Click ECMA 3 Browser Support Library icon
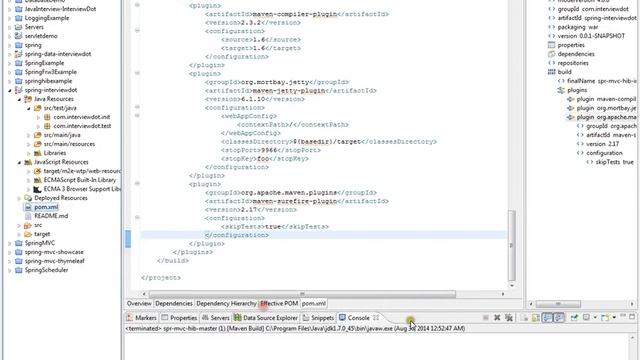 pos(38,189)
